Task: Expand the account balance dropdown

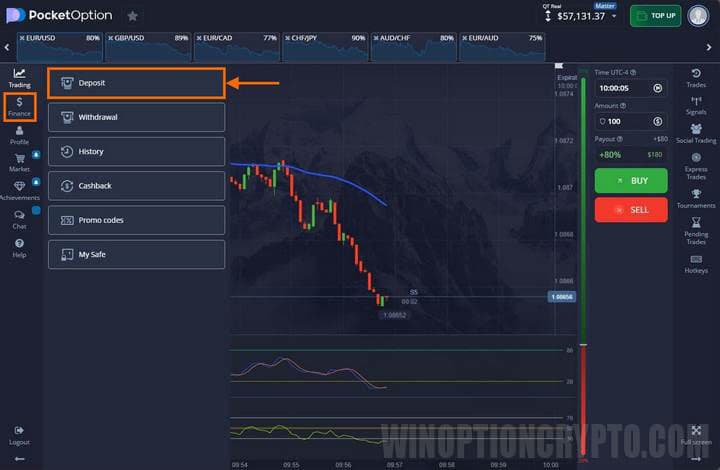Action: [614, 16]
